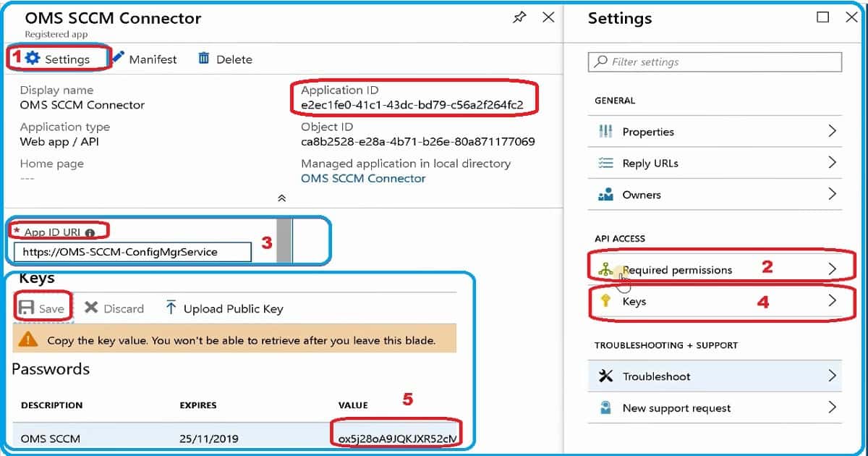
Task: Click the Reply URLs list icon
Action: tap(605, 163)
